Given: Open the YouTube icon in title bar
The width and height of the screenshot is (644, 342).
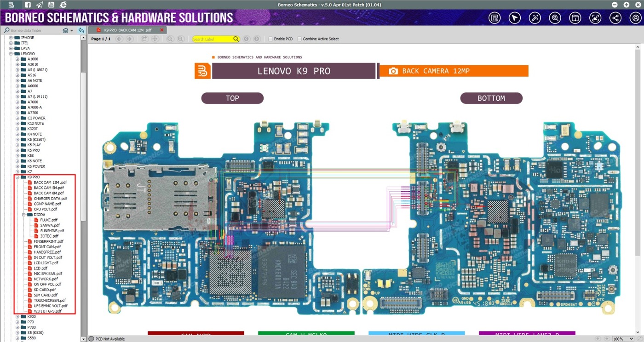Looking at the screenshot, I should point(51,5).
